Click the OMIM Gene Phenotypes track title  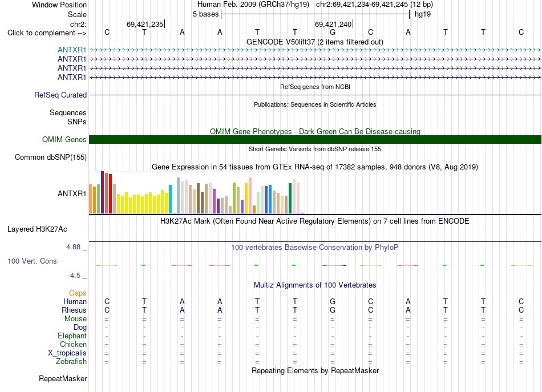coord(316,131)
